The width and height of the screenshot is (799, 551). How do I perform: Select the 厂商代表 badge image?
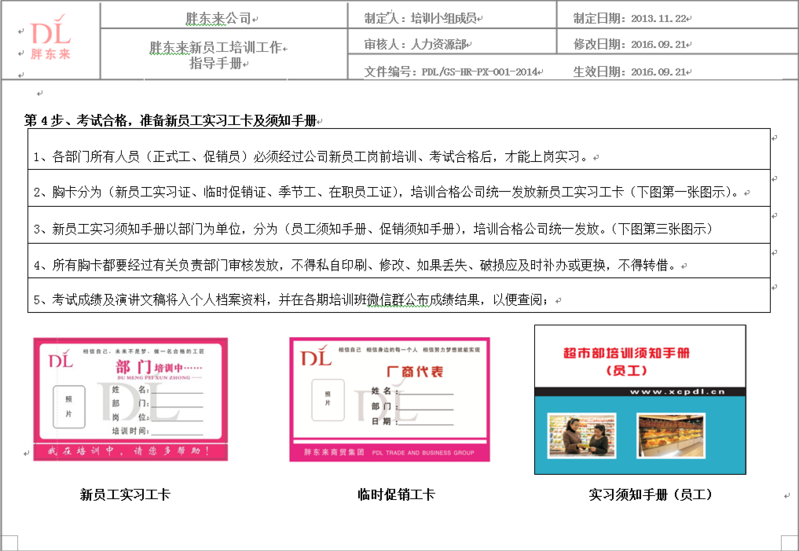(389, 399)
